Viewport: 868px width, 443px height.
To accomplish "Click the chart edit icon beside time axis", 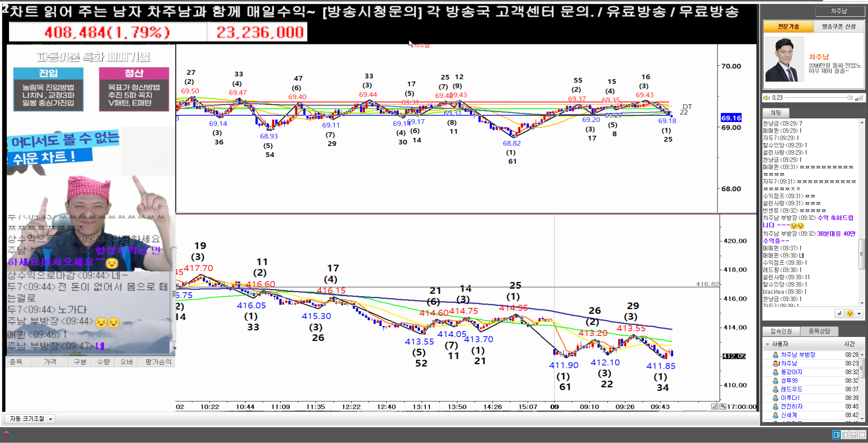I will [x=715, y=406].
